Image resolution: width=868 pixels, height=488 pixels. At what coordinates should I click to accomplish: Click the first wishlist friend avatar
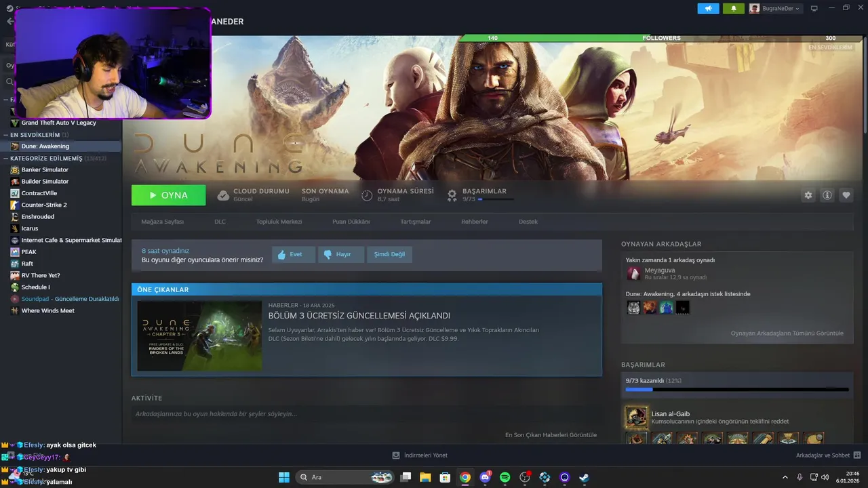[x=633, y=308]
